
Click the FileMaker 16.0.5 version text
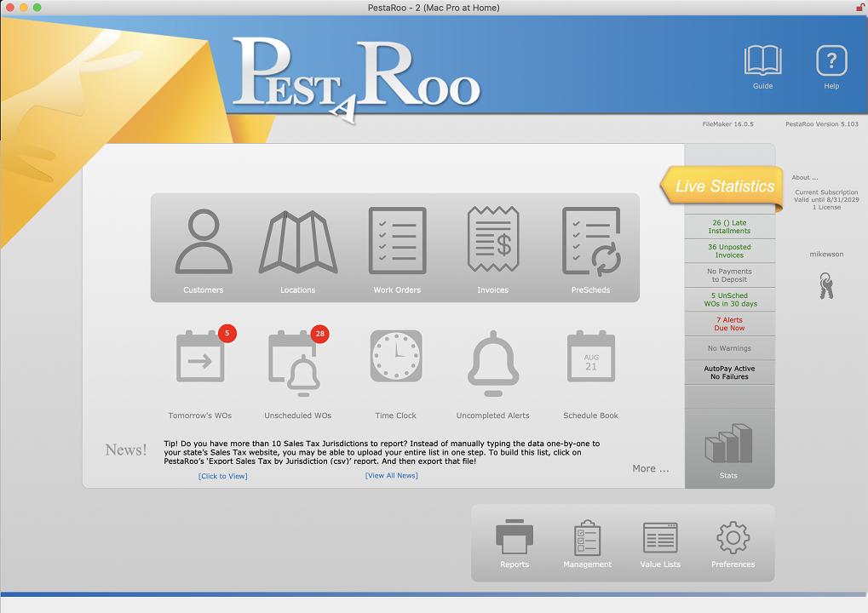pos(728,124)
